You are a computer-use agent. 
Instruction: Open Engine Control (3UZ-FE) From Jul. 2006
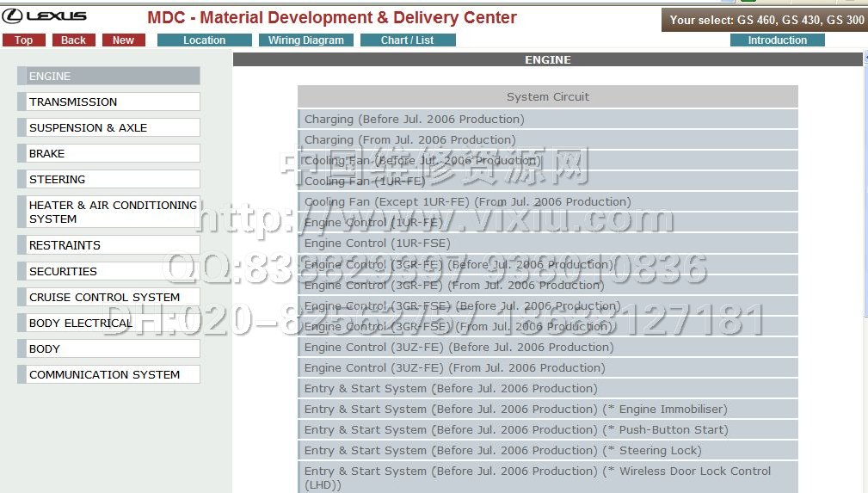point(454,367)
